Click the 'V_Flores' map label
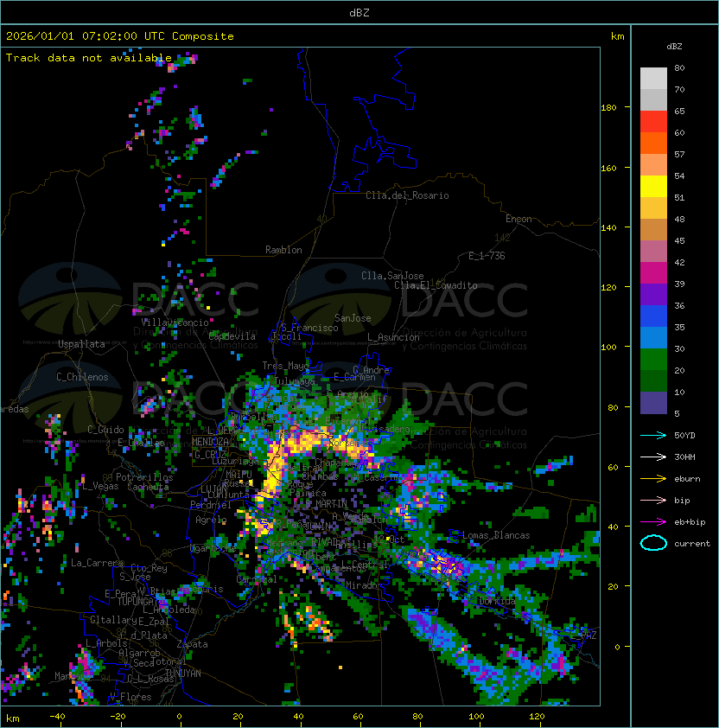The height and width of the screenshot is (728, 719). (130, 697)
